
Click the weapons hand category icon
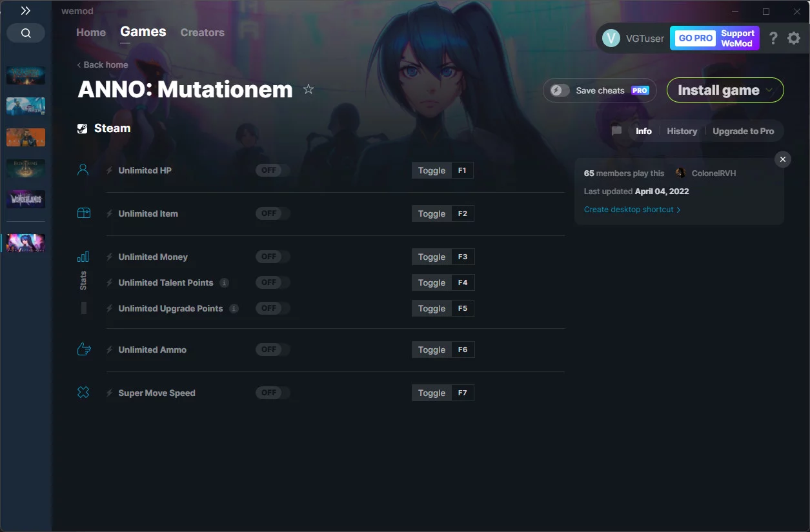[x=83, y=350]
